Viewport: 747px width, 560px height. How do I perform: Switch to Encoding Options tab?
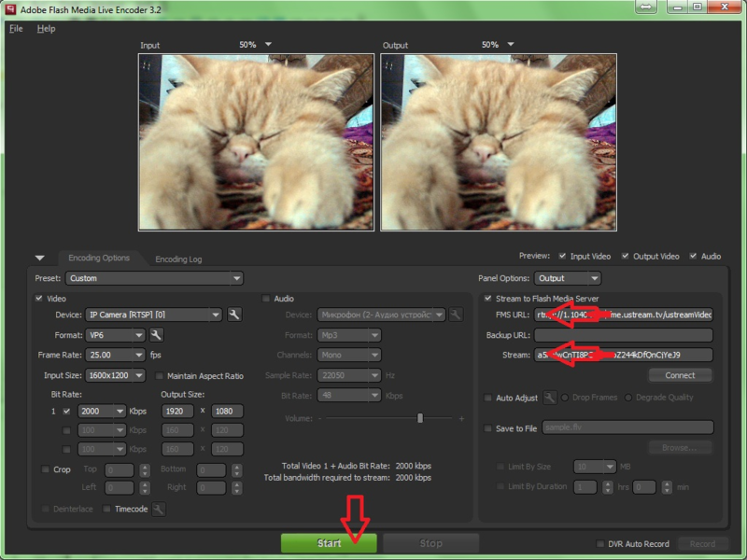[x=99, y=258]
